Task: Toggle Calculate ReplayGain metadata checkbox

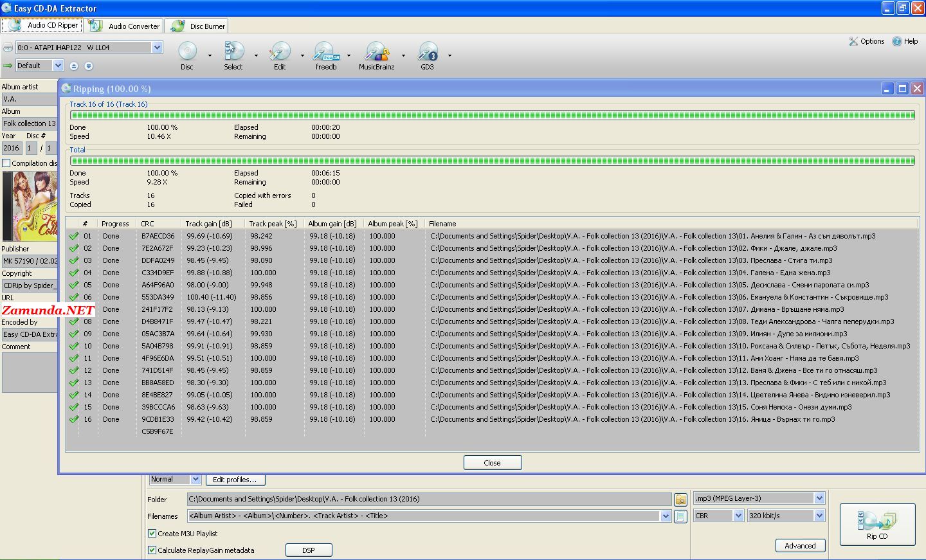Action: 152,550
